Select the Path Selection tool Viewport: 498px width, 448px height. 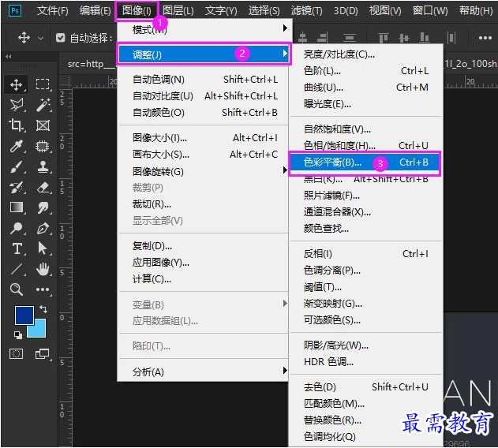pos(43,248)
